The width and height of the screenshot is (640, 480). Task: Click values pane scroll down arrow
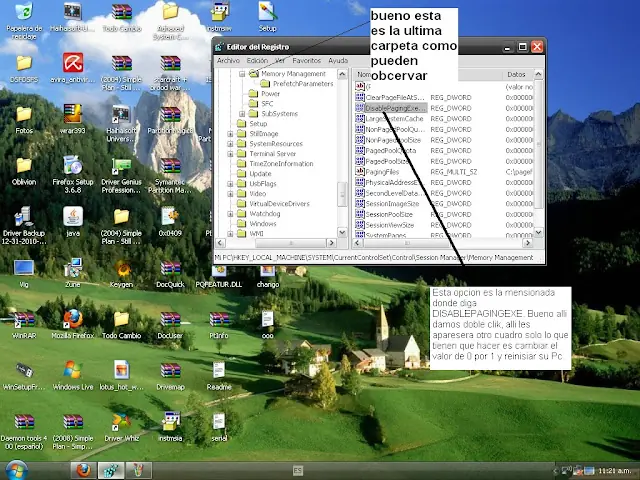point(538,233)
